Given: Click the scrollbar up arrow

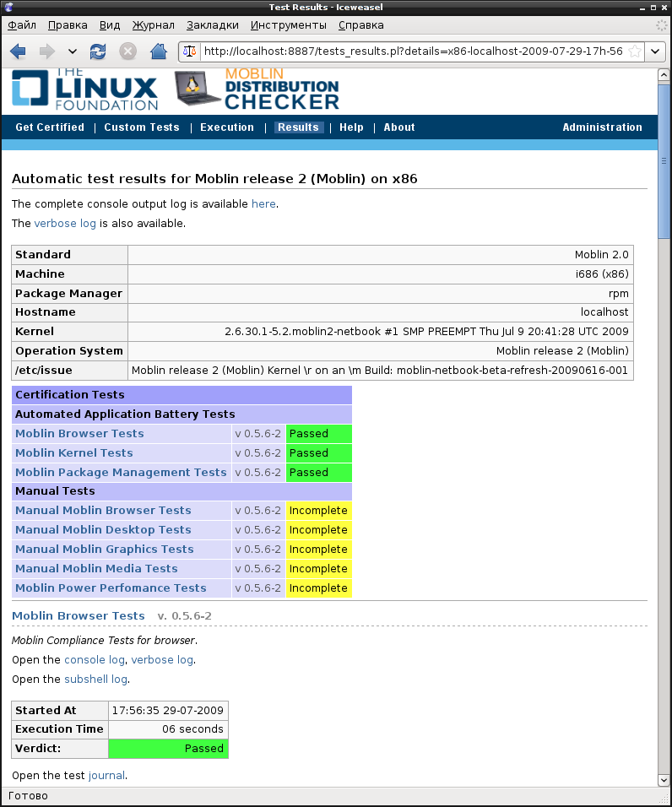Looking at the screenshot, I should pyautogui.click(x=664, y=75).
